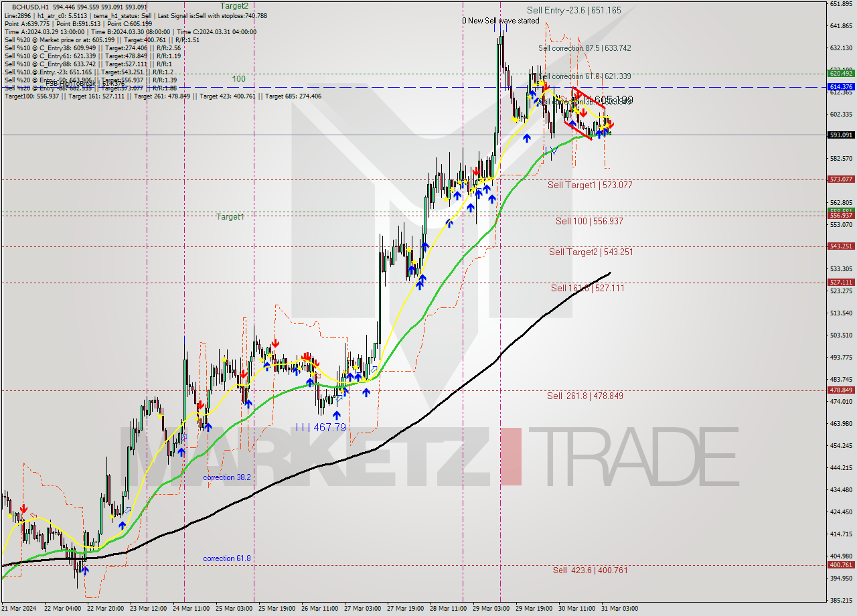The image size is (857, 616).
Task: Click the 'Time A:2024.03.29 13:00:00' info line
Action: tap(131, 32)
